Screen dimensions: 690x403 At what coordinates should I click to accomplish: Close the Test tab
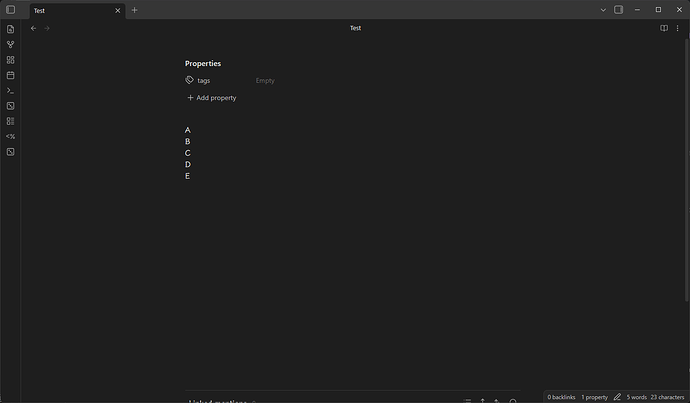tap(117, 11)
